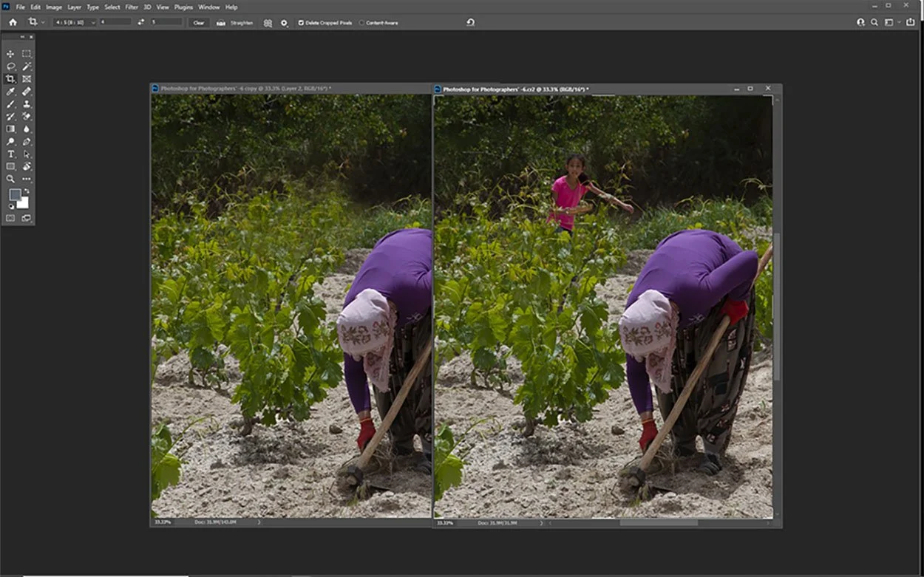Viewport: 924px width, 577px height.
Task: Select the Healing Brush tool
Action: [27, 92]
